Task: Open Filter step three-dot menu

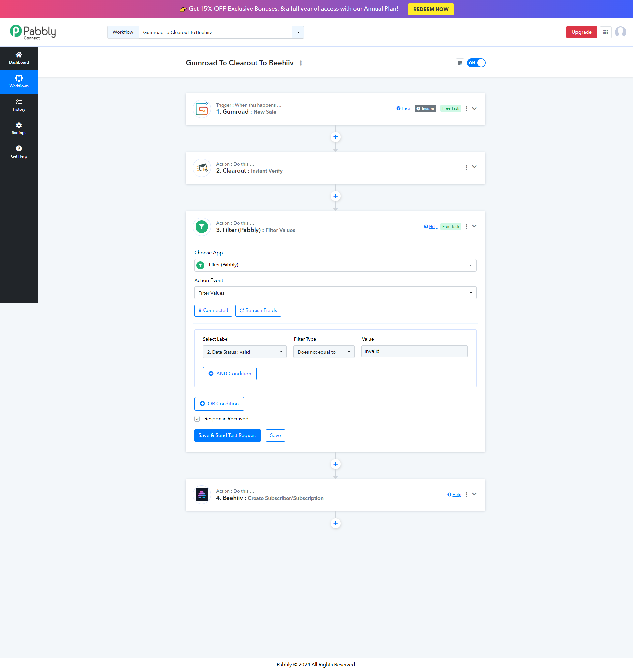Action: click(x=467, y=227)
